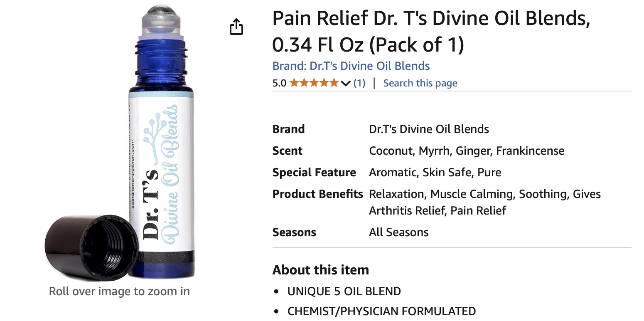Click the Search this page link
Screen dimensions: 644x321
tap(420, 83)
